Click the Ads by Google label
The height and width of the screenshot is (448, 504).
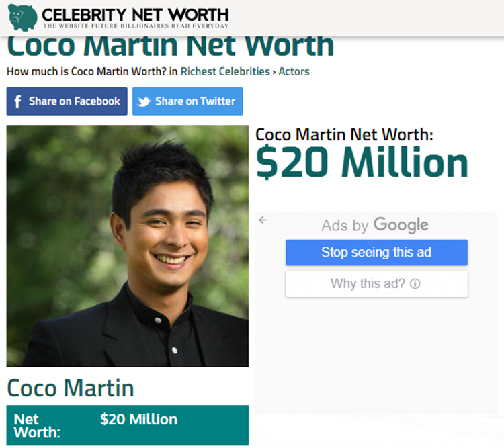pos(375,225)
